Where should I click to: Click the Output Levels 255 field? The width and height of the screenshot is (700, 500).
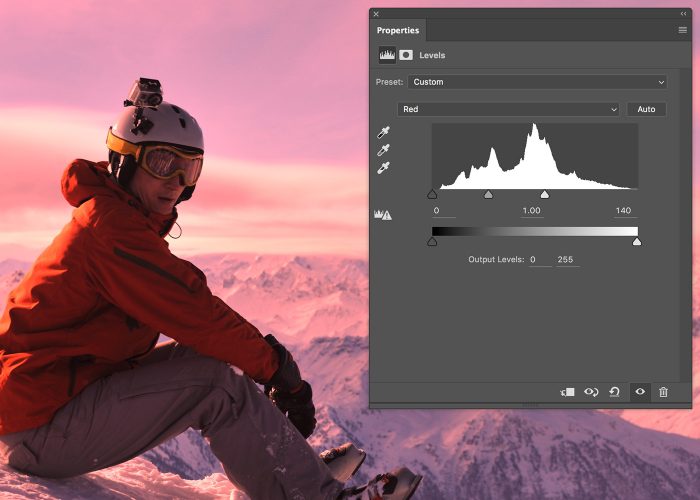point(568,260)
